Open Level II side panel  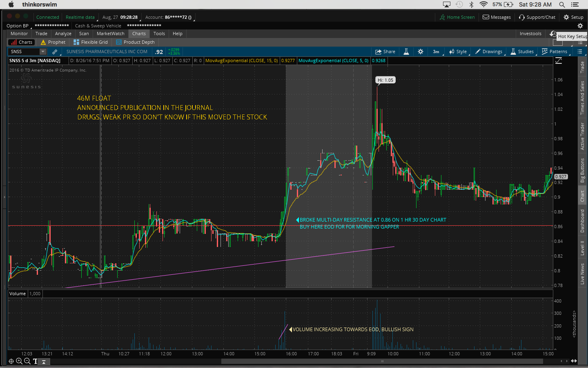pos(583,248)
